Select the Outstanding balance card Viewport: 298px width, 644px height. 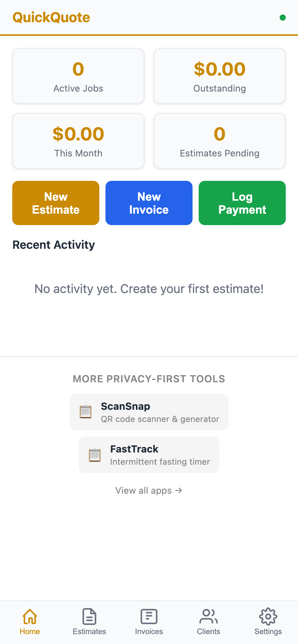point(220,76)
